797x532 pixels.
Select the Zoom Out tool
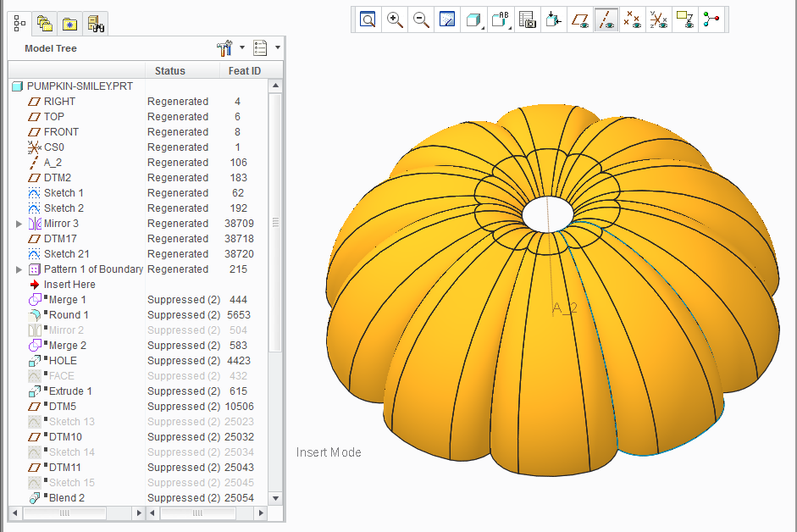[421, 19]
